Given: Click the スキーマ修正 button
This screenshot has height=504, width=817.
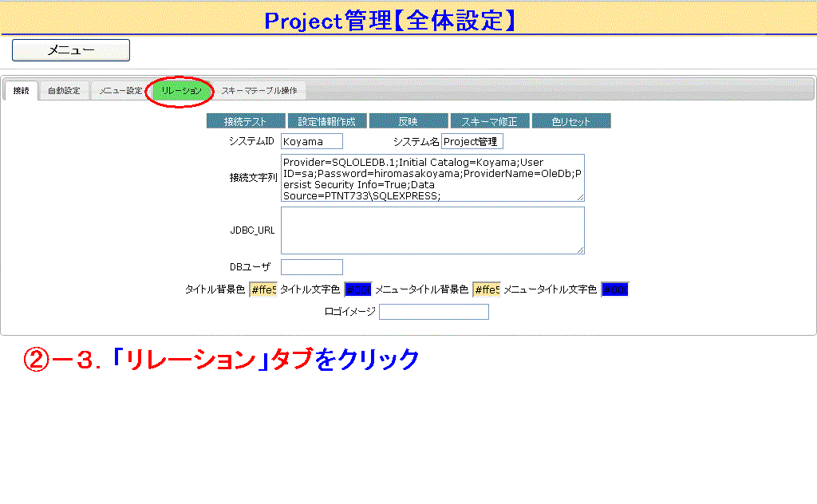Looking at the screenshot, I should 490,121.
